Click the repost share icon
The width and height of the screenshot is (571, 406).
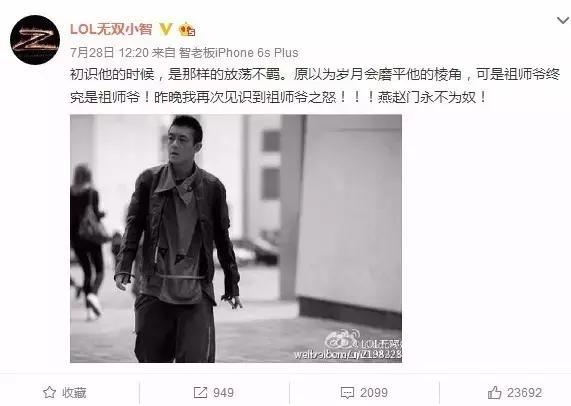click(x=200, y=393)
